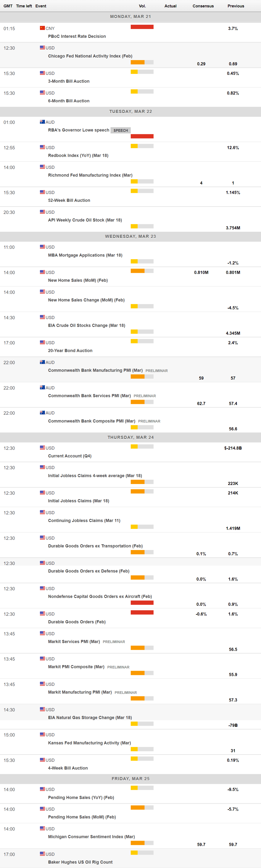Click the Australian flag for Commonwealth Bank Manufacturing PMI

[x=42, y=362]
